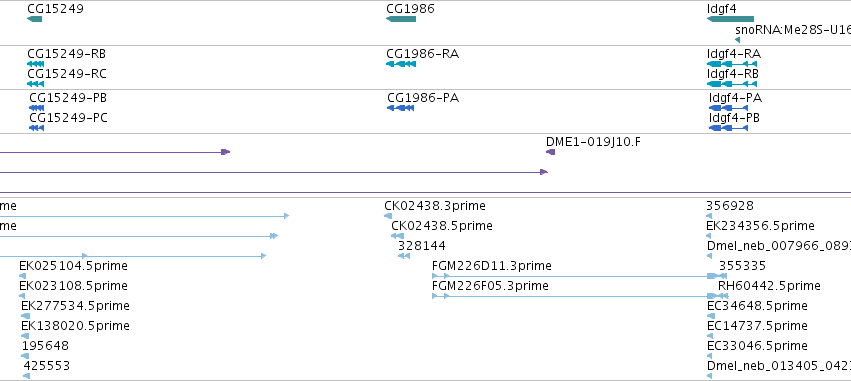Image resolution: width=851 pixels, height=381 pixels.
Task: Select the Idgf4-PA protein glyph
Action: (x=728, y=108)
